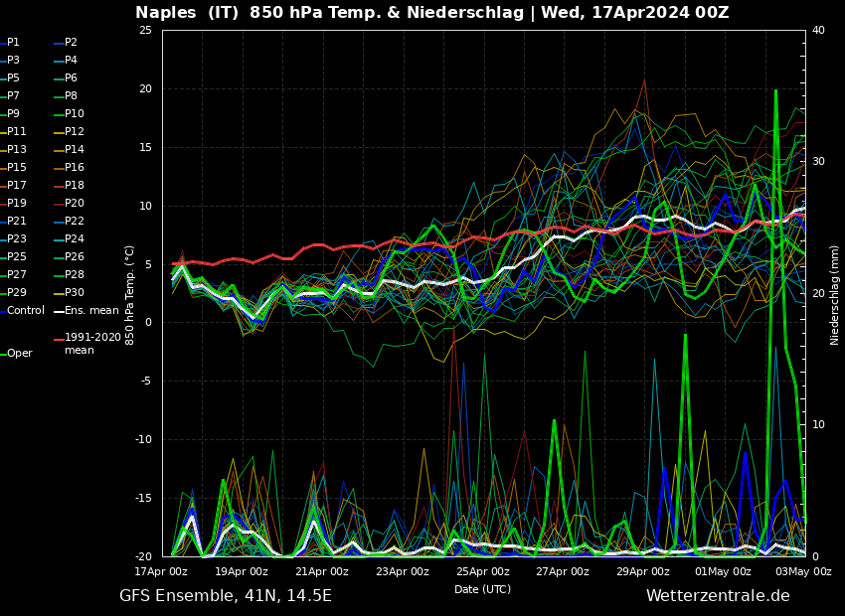
Task: Click legend label P3
Action: pyautogui.click(x=10, y=60)
